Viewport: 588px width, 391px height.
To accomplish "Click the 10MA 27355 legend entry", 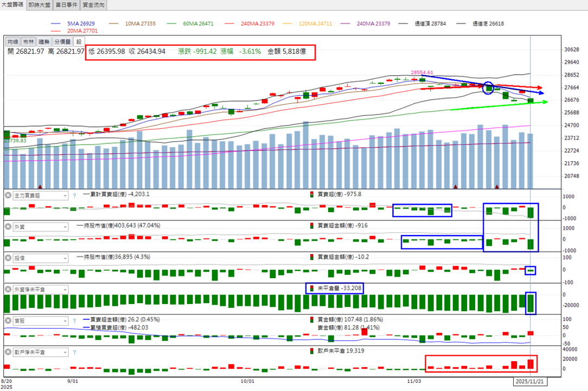I will pyautogui.click(x=132, y=23).
